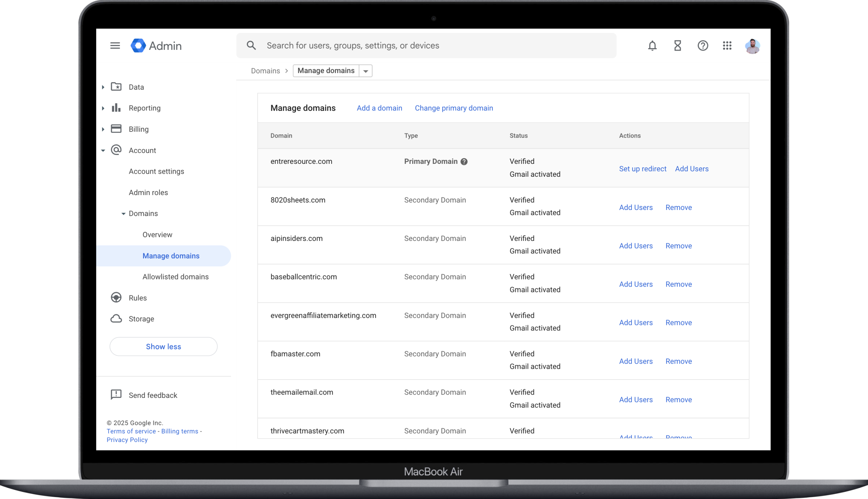Open the Manage domains breadcrumb dropdown
Image resolution: width=868 pixels, height=499 pixels.
coord(366,71)
